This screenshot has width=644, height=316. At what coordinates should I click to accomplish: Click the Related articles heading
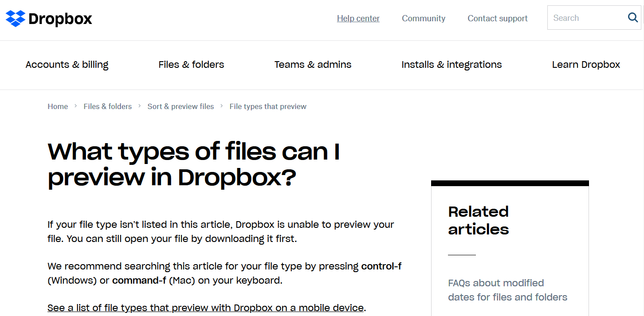click(479, 220)
